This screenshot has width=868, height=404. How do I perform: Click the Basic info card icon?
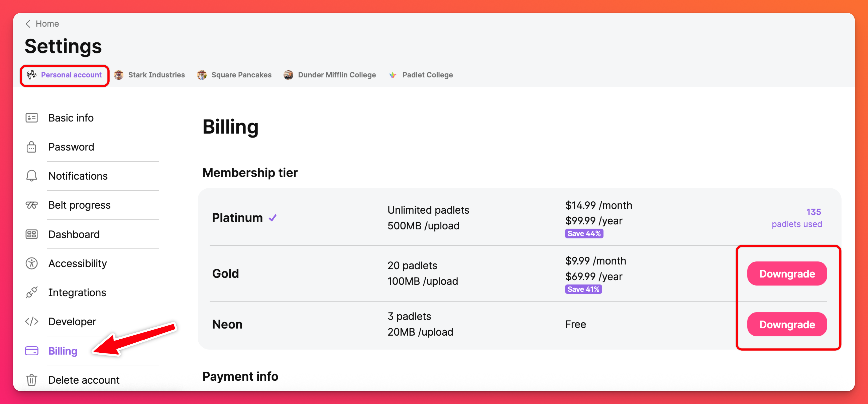coord(31,118)
